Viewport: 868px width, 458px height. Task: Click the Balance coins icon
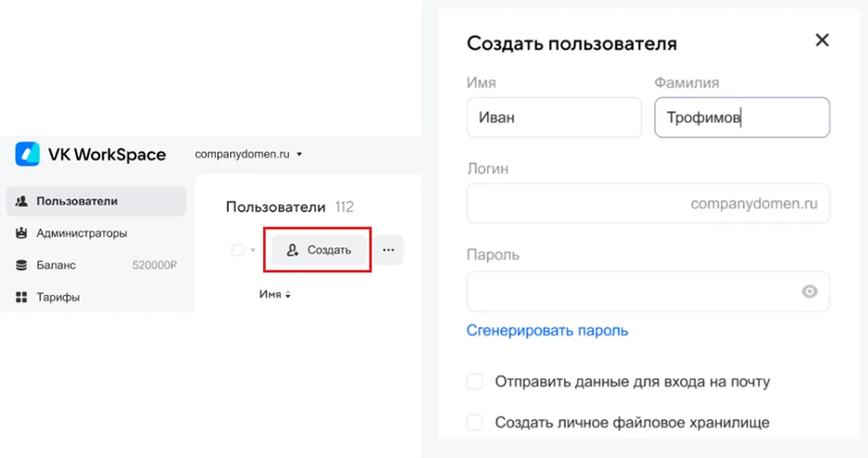coord(22,265)
